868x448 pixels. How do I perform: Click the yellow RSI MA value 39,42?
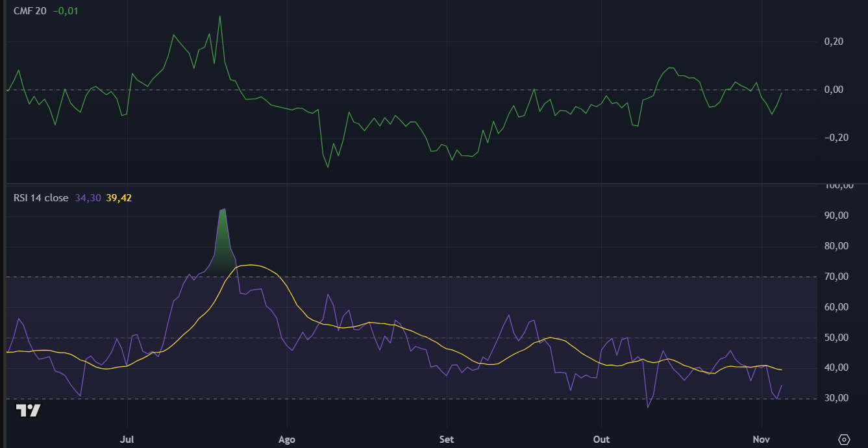tap(119, 198)
